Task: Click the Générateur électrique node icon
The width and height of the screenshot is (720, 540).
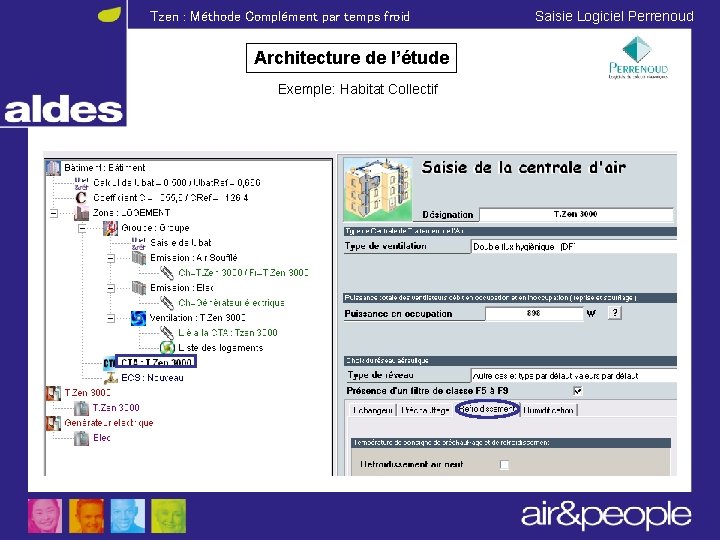Action: tap(53, 423)
